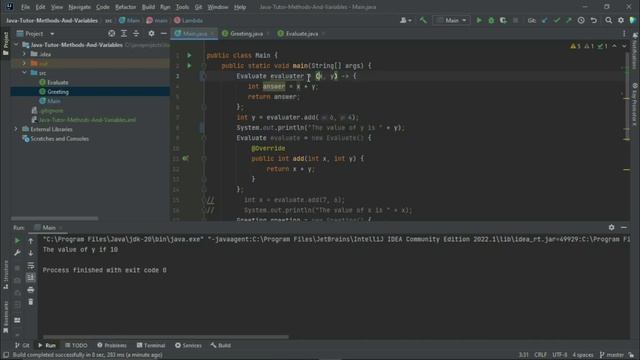Click the Run console horizontal scrollbar

[x=166, y=337]
